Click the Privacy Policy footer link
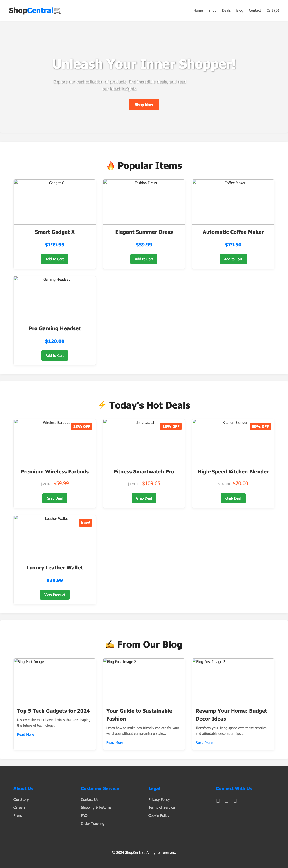This screenshot has width=288, height=868. (159, 799)
